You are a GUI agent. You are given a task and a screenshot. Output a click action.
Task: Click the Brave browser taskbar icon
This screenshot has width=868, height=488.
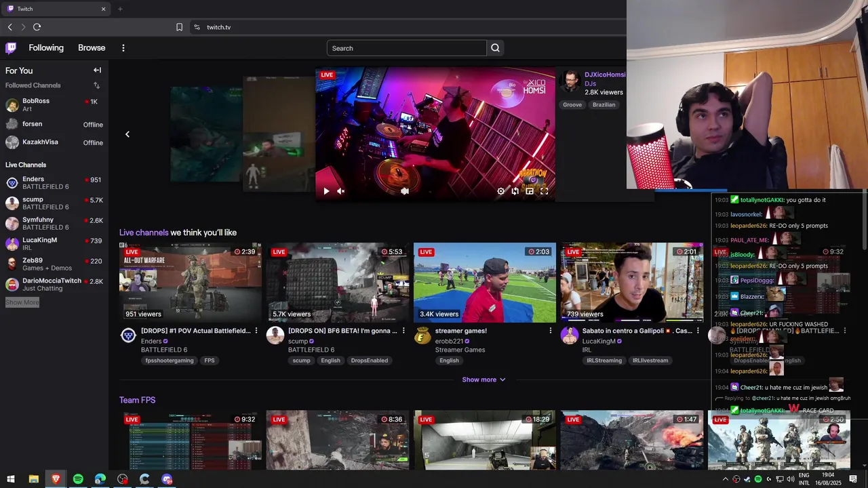[56, 479]
